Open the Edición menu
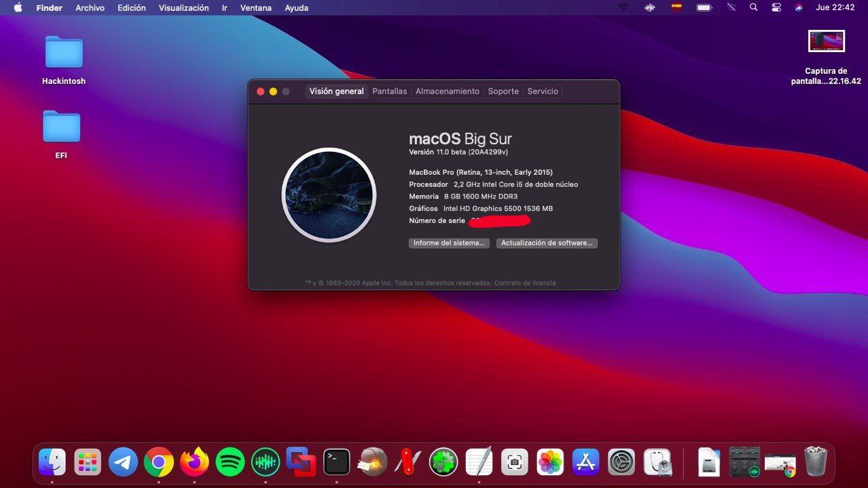 (132, 8)
